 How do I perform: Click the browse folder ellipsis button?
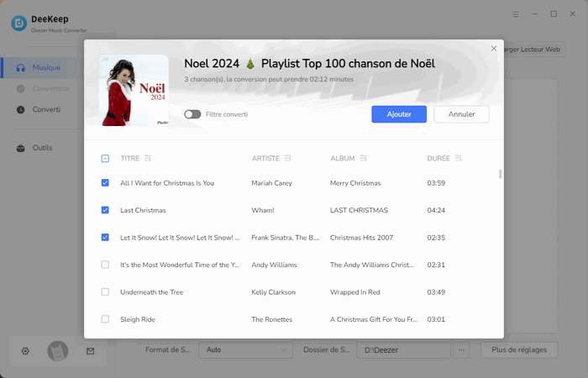[461, 350]
